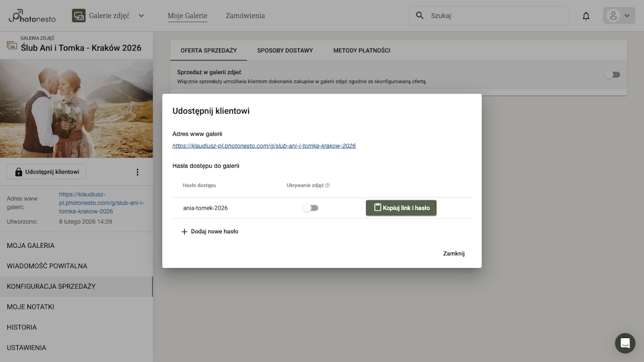Screen dimensions: 644x362
Task: Click the help icon beside Ukrywanie zdjęć
Action: pos(327,186)
